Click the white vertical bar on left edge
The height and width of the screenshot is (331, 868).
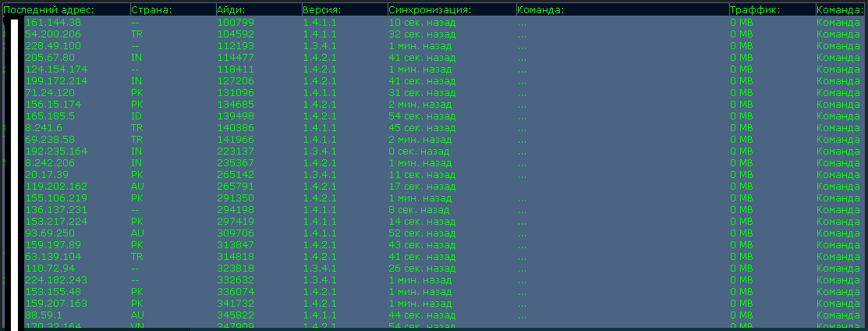click(x=13, y=172)
